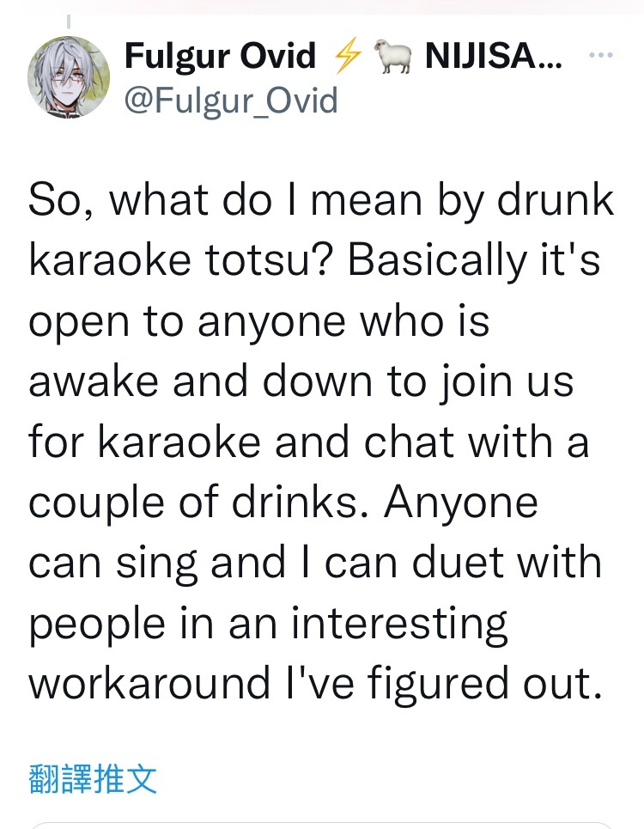Tap the word "duet" in tweet text

click(x=458, y=562)
